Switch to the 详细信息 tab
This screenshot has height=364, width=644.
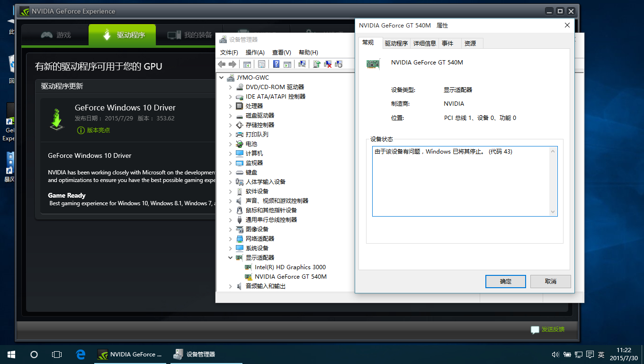click(x=425, y=43)
